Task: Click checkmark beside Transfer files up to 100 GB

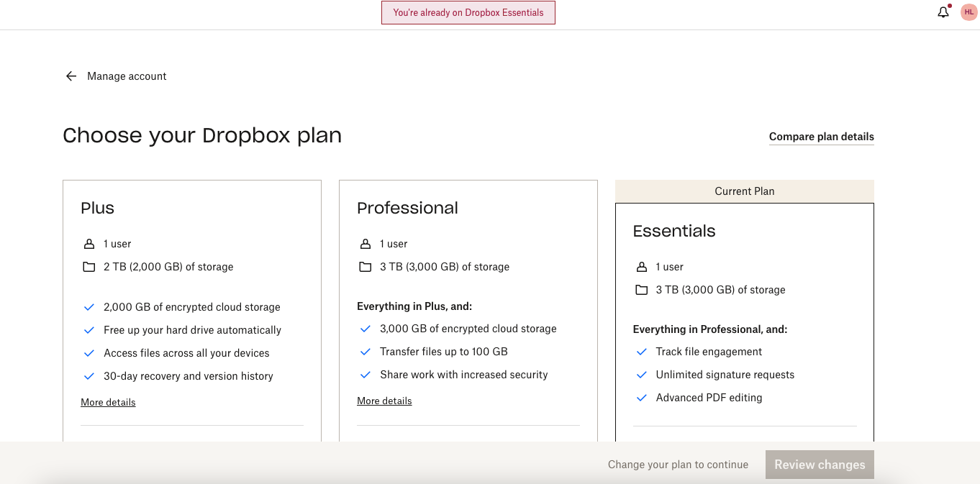Action: [x=366, y=352]
